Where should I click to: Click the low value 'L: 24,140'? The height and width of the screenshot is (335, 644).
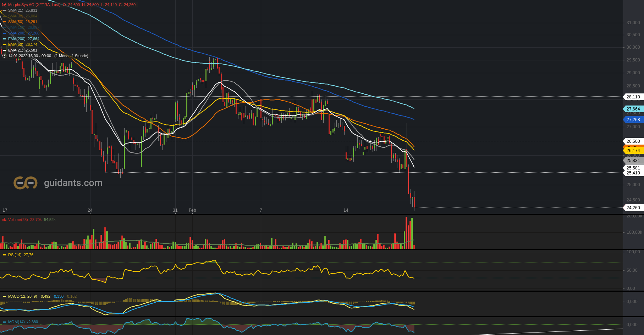coord(109,5)
